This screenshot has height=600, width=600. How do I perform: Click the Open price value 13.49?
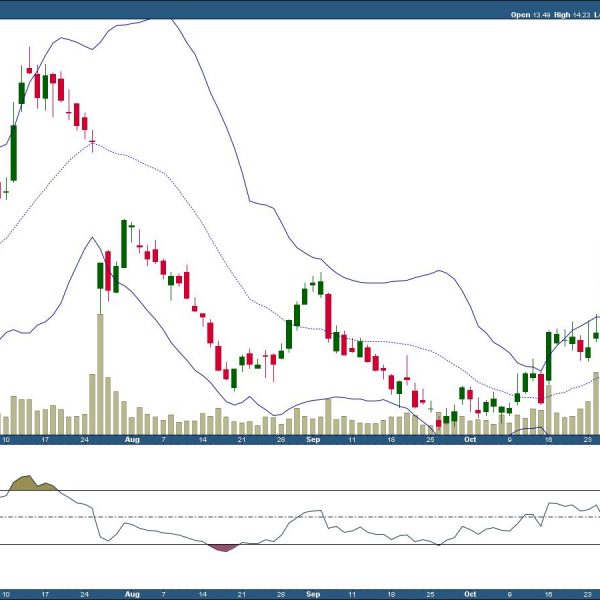[x=541, y=15]
